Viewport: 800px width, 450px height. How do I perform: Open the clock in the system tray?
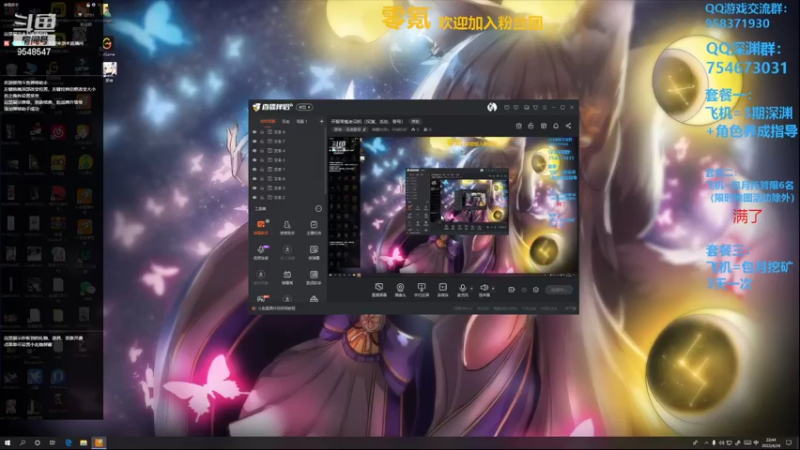pyautogui.click(x=771, y=442)
